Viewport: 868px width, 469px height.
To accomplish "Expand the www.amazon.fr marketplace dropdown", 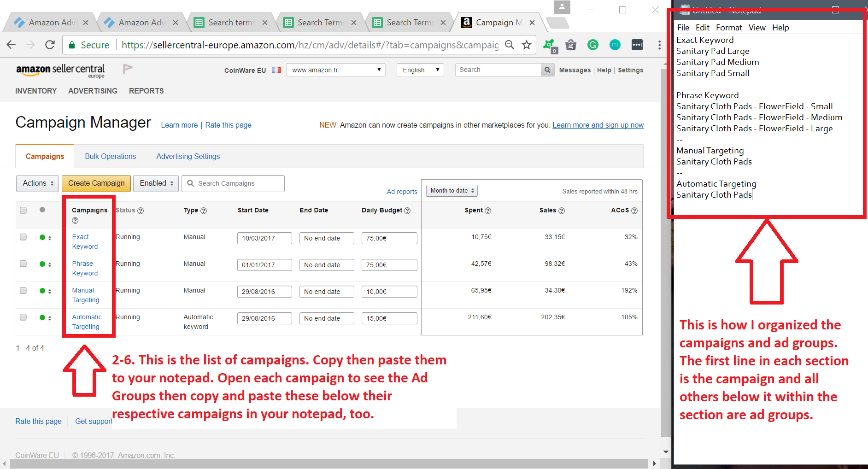I will [336, 70].
